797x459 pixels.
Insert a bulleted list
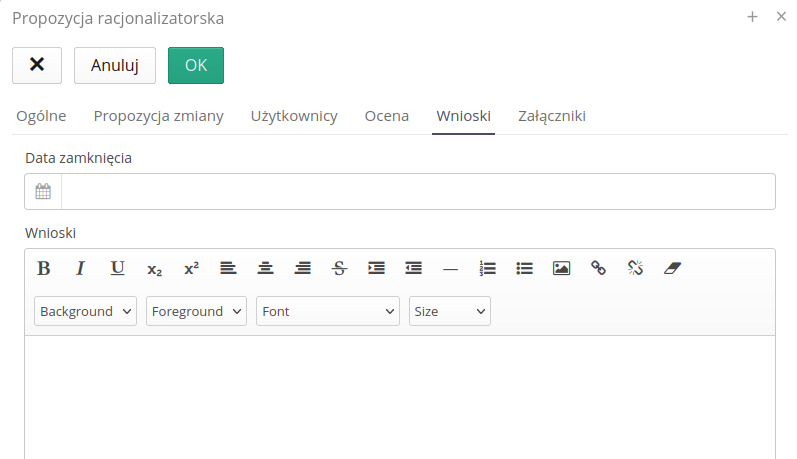click(x=524, y=268)
